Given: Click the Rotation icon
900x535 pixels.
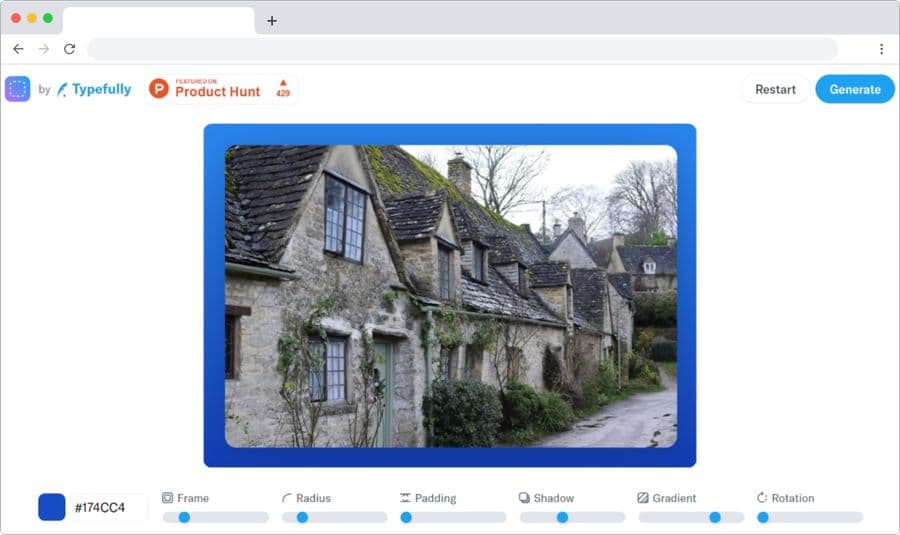Looking at the screenshot, I should click(x=762, y=498).
